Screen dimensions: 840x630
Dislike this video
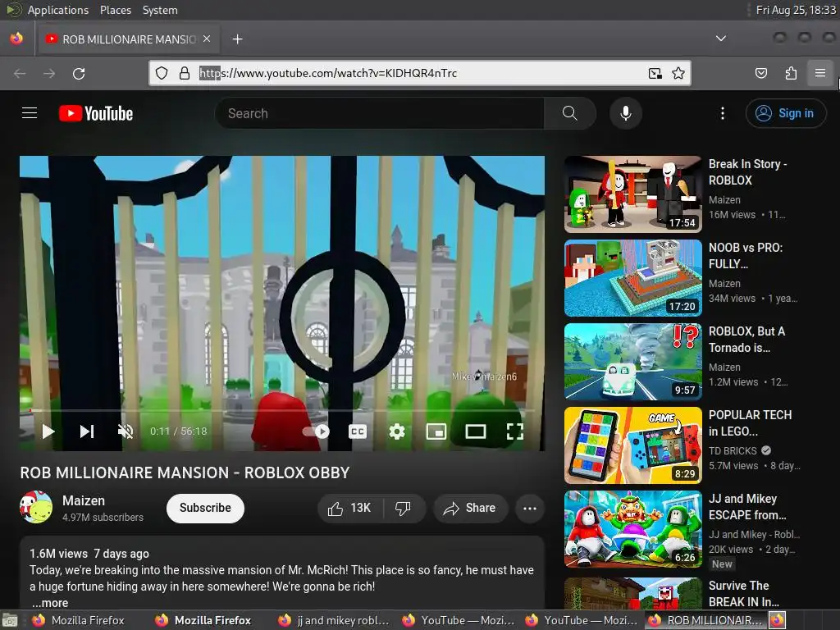[404, 508]
